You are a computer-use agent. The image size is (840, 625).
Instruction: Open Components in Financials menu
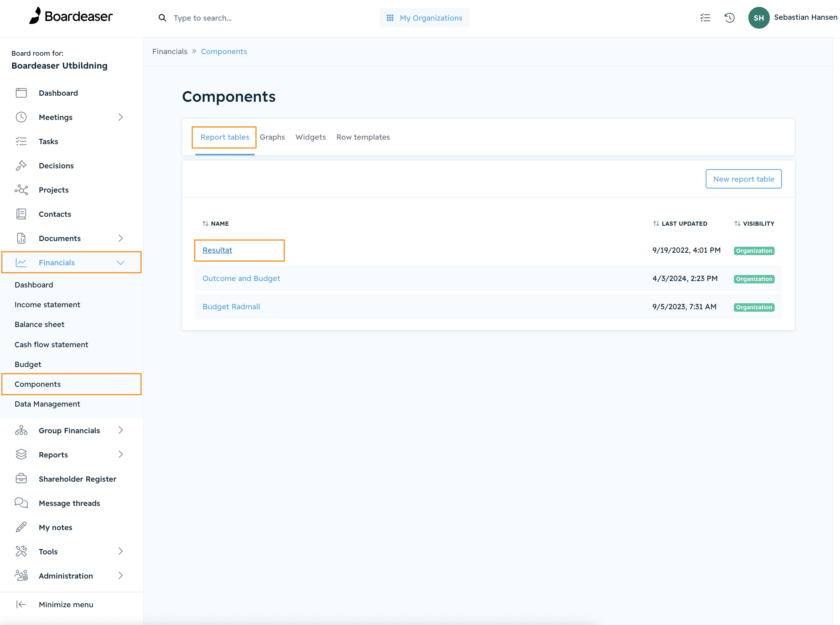(38, 384)
